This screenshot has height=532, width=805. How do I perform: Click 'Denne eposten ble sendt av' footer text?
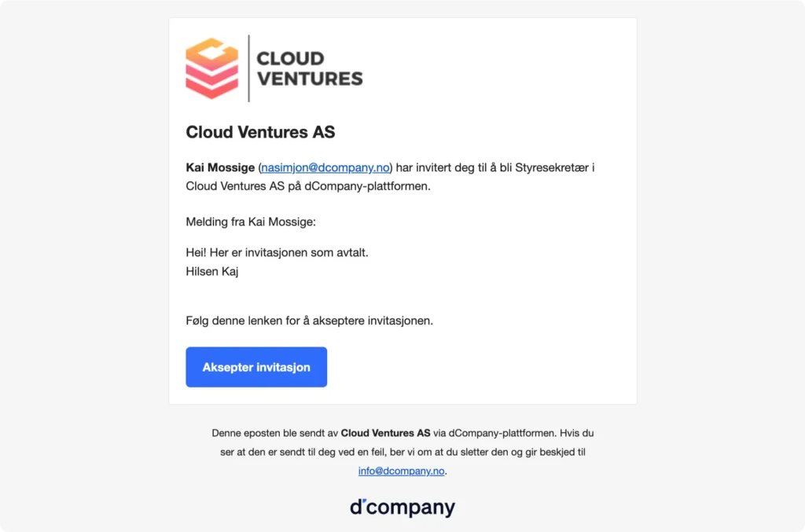coord(275,433)
